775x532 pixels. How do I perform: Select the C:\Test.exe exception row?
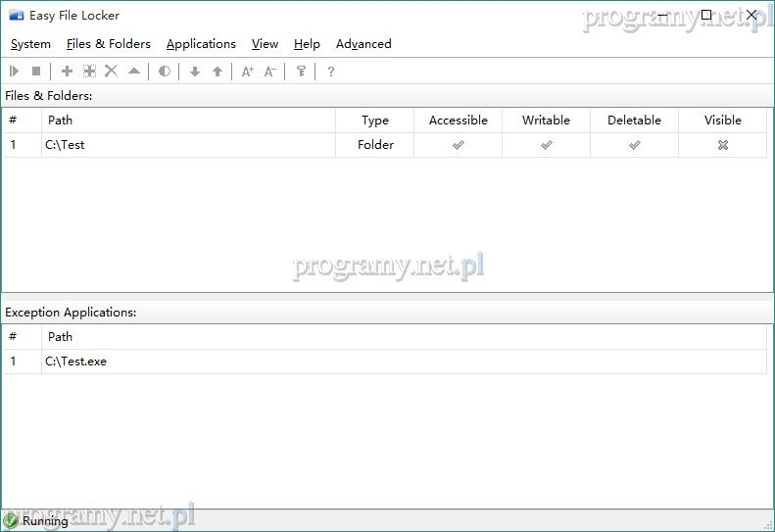[76, 362]
